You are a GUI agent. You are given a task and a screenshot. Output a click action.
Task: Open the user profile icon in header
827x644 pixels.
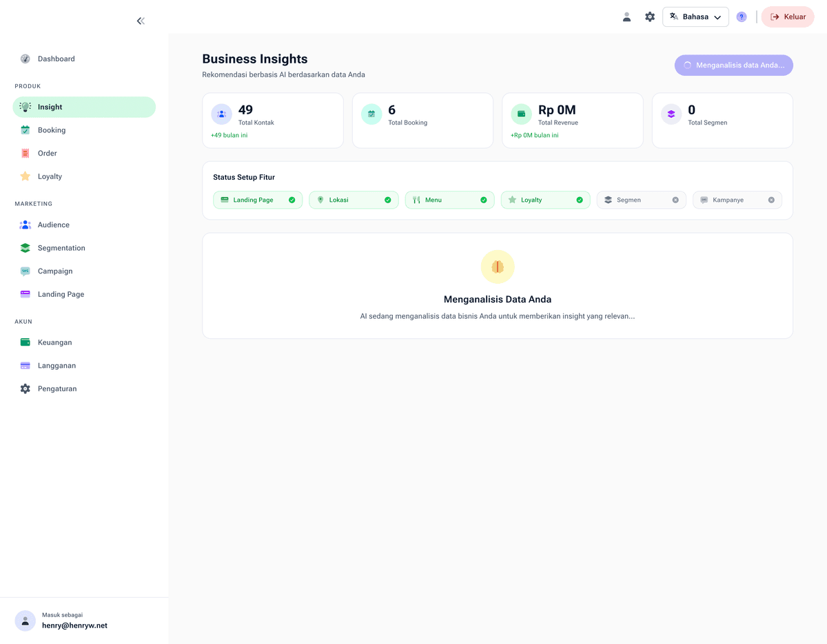pyautogui.click(x=626, y=17)
